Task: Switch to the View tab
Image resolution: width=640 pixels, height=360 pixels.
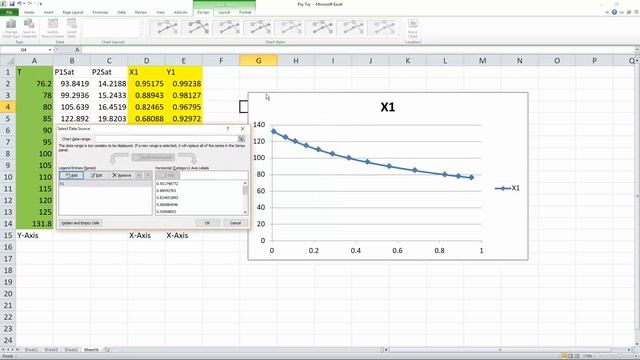Action: click(x=160, y=12)
